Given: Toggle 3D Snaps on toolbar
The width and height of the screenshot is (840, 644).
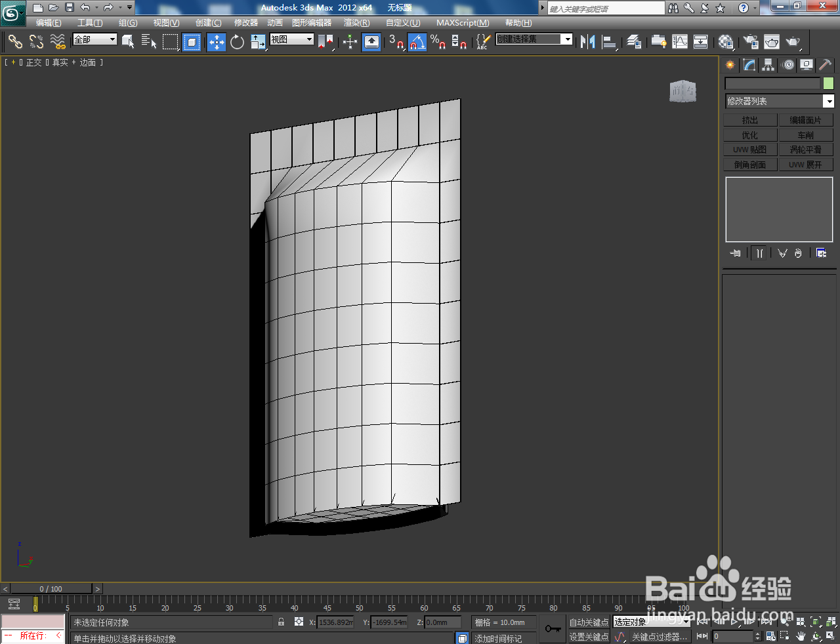Looking at the screenshot, I should [x=396, y=42].
